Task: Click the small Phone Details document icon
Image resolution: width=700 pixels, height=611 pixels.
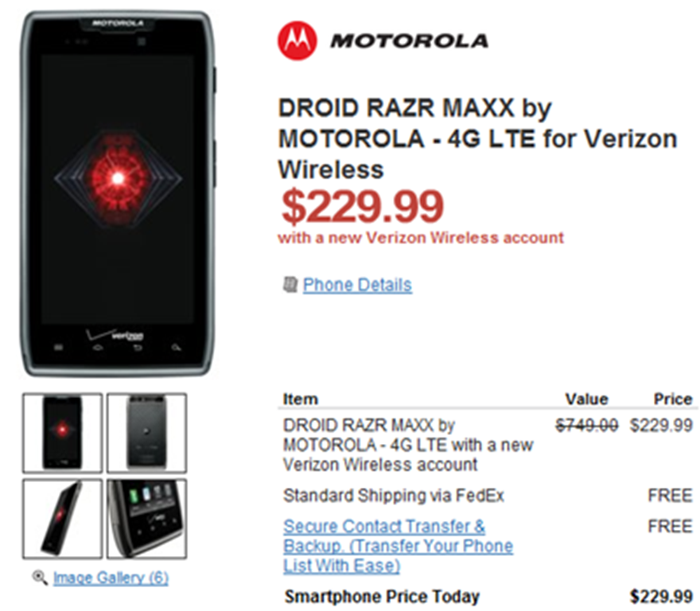Action: click(x=290, y=284)
